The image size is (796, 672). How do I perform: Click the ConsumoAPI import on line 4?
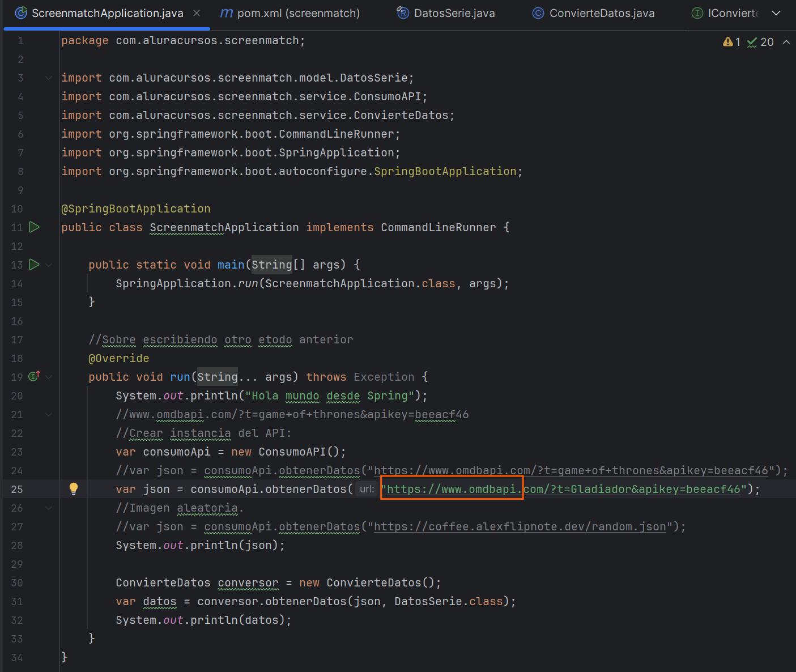[245, 96]
